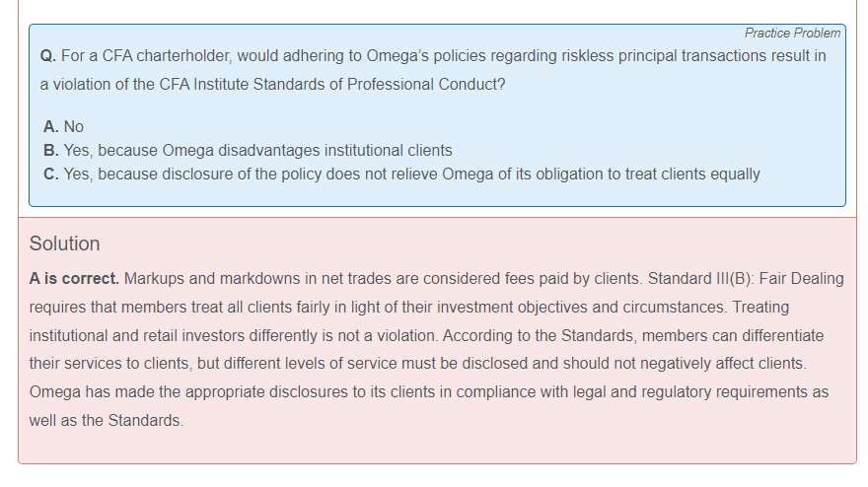Pick answer C about disclosure of policy
The height and width of the screenshot is (487, 868).
401,174
